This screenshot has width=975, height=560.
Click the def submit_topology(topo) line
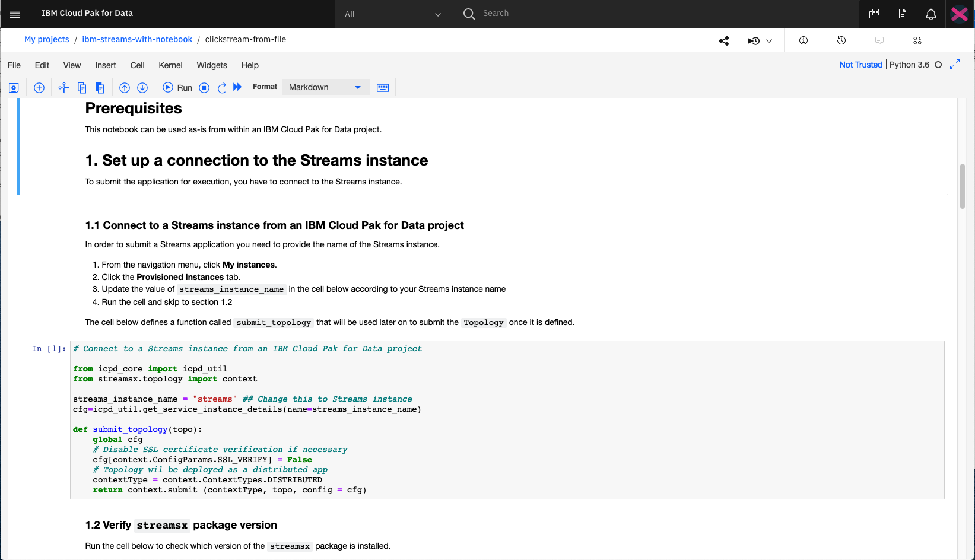[x=138, y=429]
